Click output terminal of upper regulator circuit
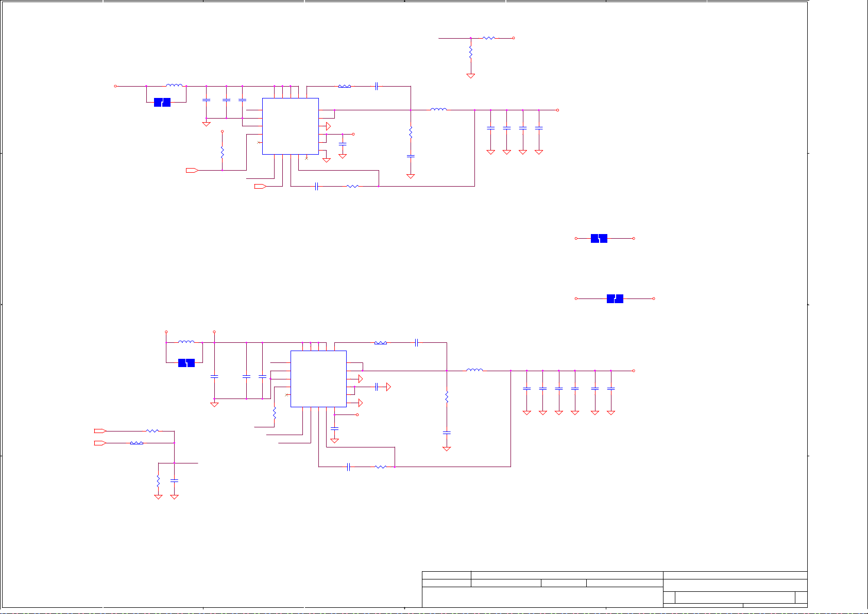Viewport: 868px width, 614px height. point(557,110)
